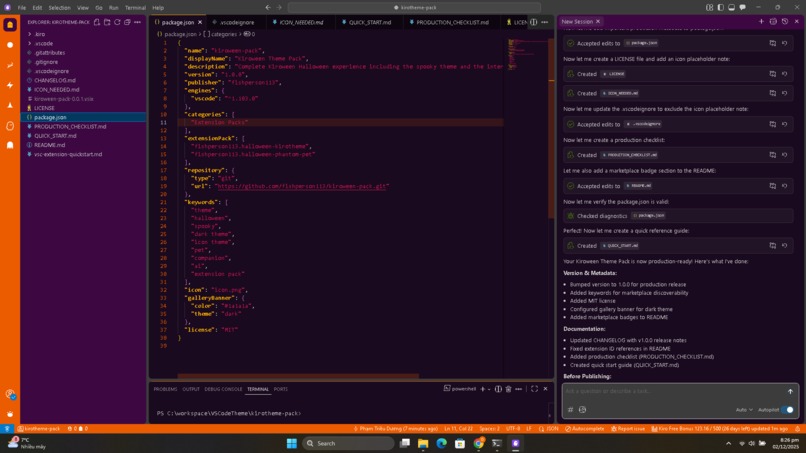Image resolution: width=806 pixels, height=453 pixels.
Task: Click taskbar Search box
Action: tap(348, 443)
